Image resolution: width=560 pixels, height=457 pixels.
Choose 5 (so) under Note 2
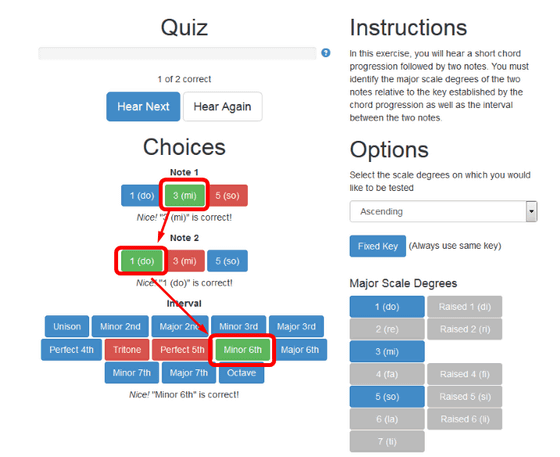pos(228,261)
